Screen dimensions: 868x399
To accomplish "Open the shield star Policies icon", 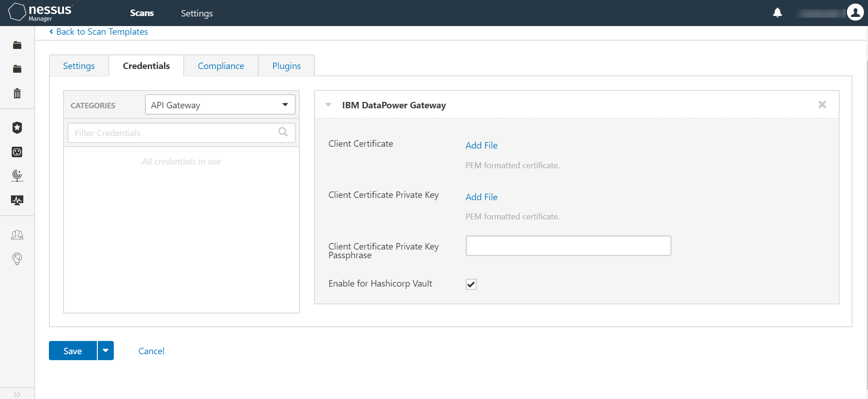I will [x=17, y=128].
